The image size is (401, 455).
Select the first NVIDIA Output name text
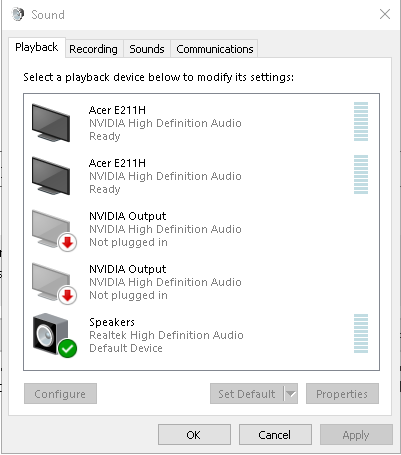click(x=128, y=216)
